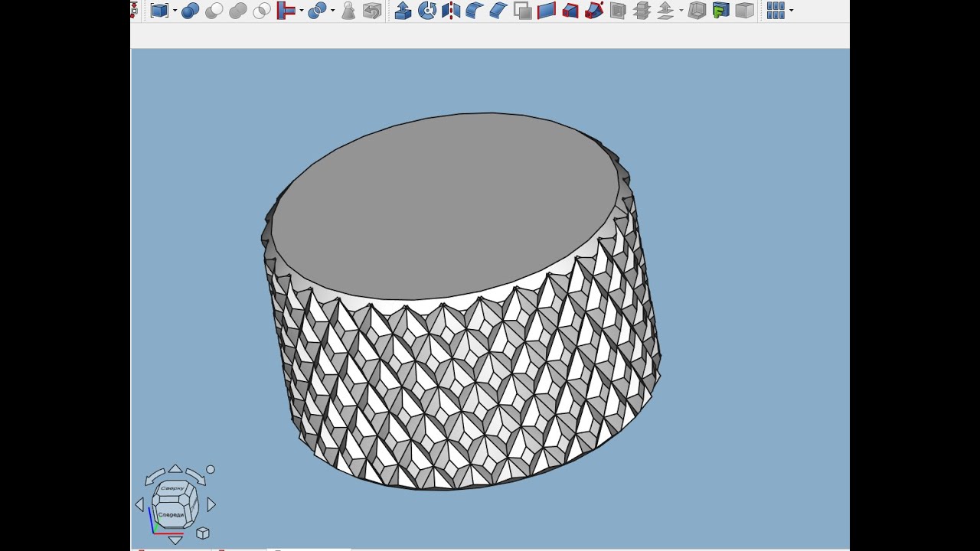
Task: Select the Sweep tool
Action: point(594,10)
